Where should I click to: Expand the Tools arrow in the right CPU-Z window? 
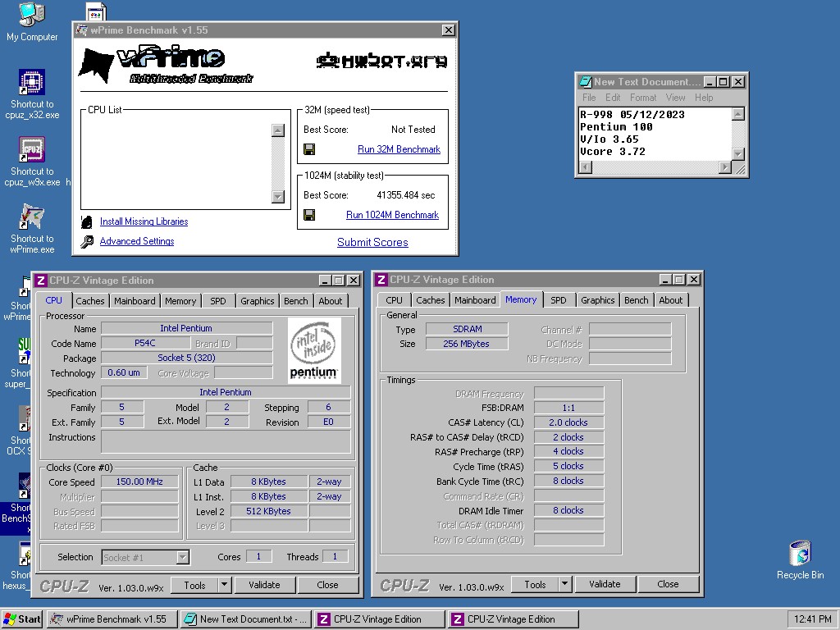tap(564, 584)
